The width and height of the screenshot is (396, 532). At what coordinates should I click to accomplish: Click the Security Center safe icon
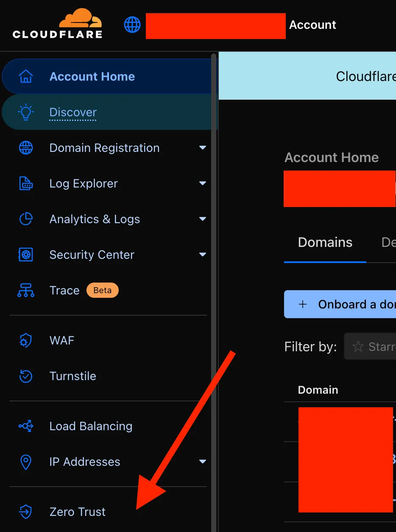point(26,255)
